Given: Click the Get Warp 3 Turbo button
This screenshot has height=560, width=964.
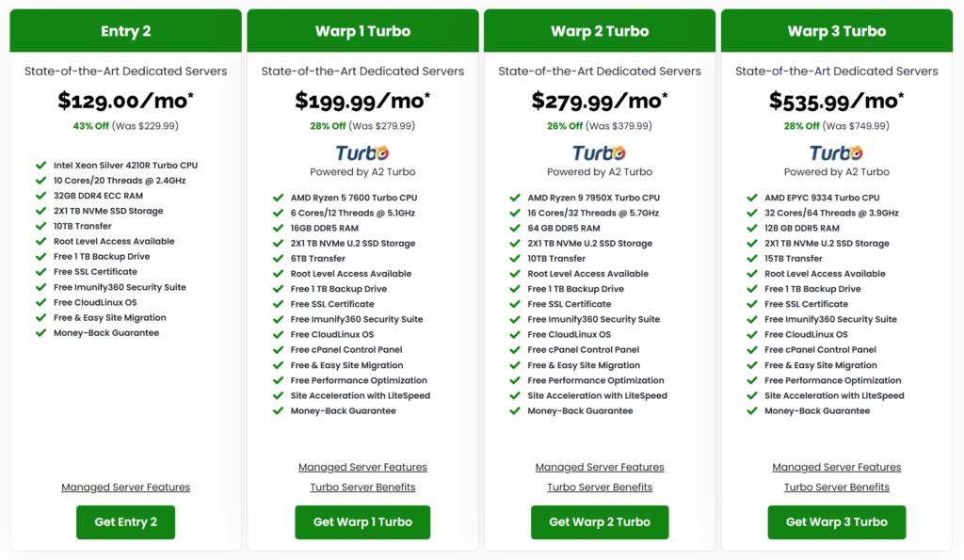Looking at the screenshot, I should (x=837, y=522).
